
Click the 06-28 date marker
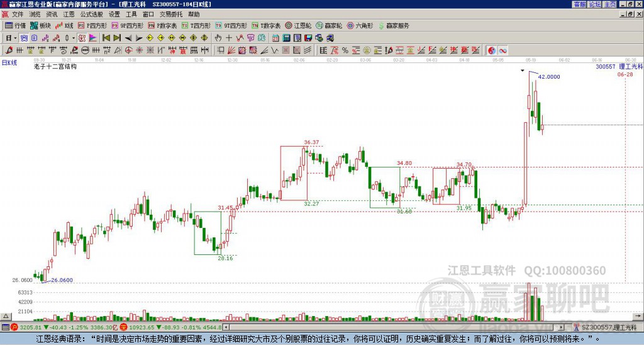[625, 74]
